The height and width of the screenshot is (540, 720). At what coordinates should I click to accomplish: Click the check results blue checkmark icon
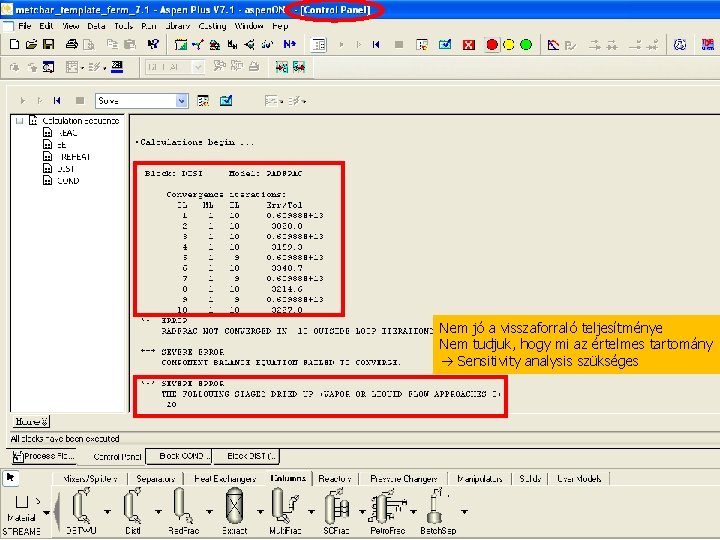coord(444,45)
